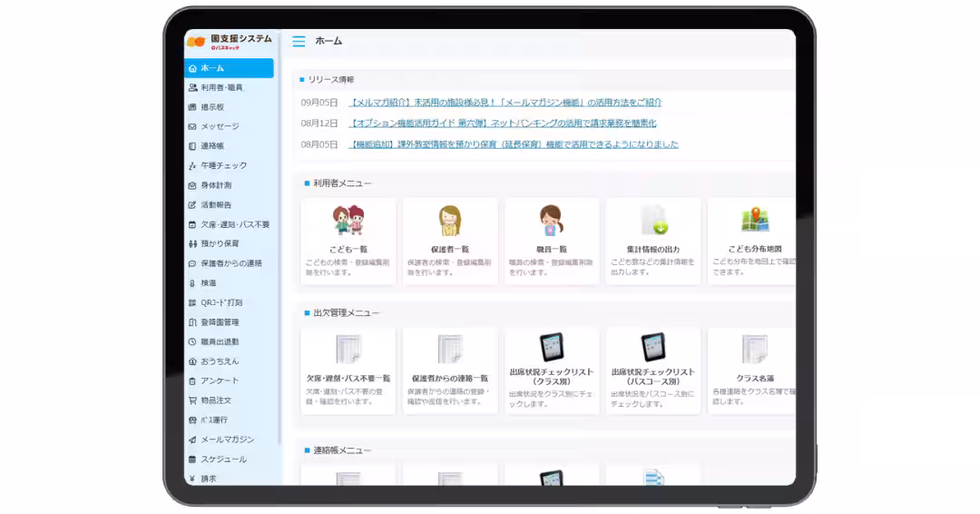This screenshot has height=514, width=980.
Task: Go to 午睡チェック in sidebar
Action: point(223,166)
